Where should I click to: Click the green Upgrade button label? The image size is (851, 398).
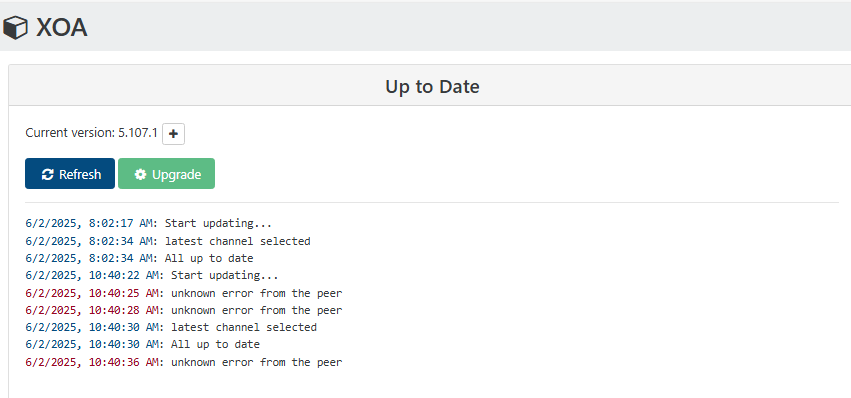[176, 174]
